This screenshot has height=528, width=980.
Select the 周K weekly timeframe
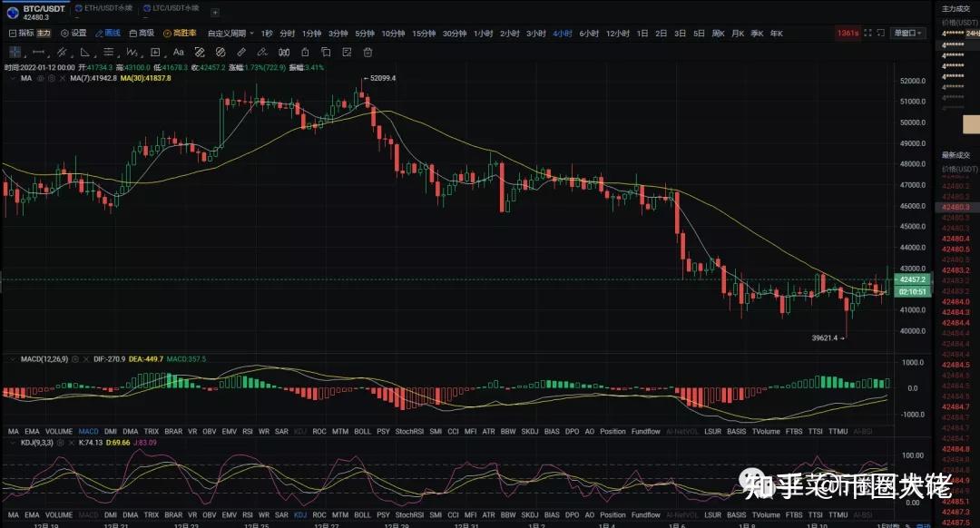tap(718, 34)
